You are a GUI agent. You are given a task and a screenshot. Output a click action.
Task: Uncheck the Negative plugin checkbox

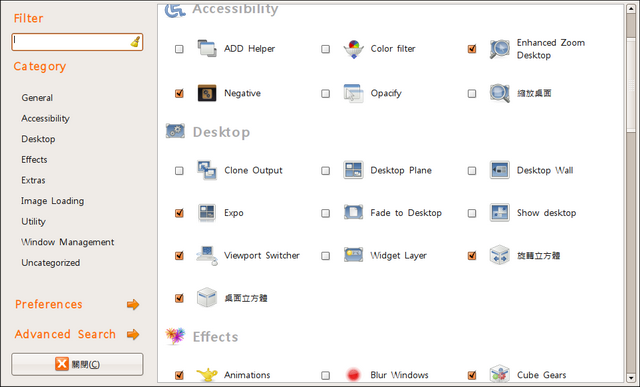pos(179,93)
